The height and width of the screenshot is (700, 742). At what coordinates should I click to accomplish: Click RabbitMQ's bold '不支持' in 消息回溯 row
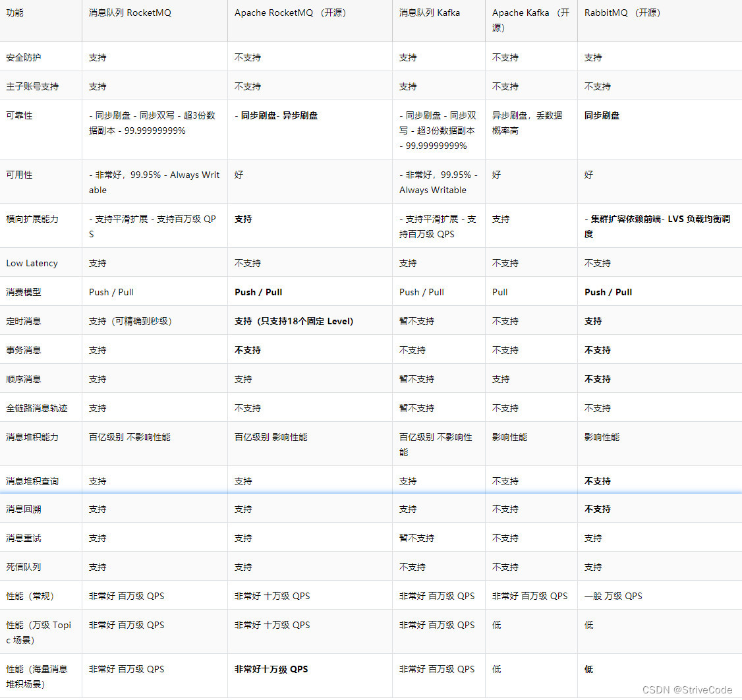coord(598,509)
